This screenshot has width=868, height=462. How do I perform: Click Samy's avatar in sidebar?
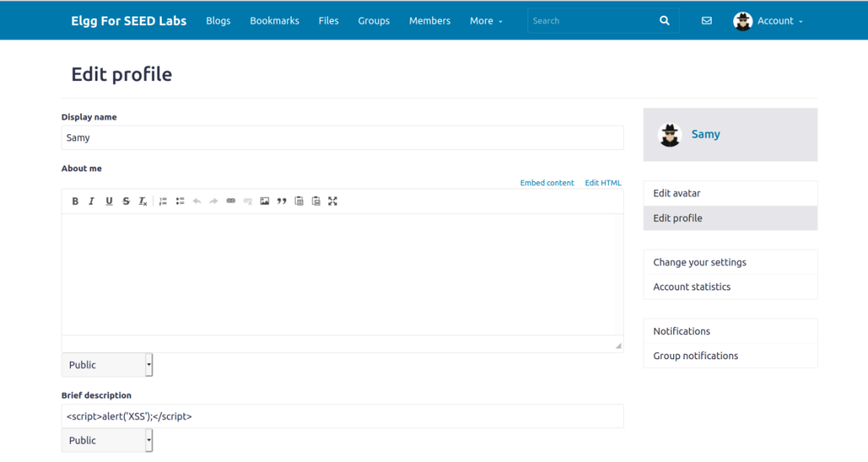[669, 134]
